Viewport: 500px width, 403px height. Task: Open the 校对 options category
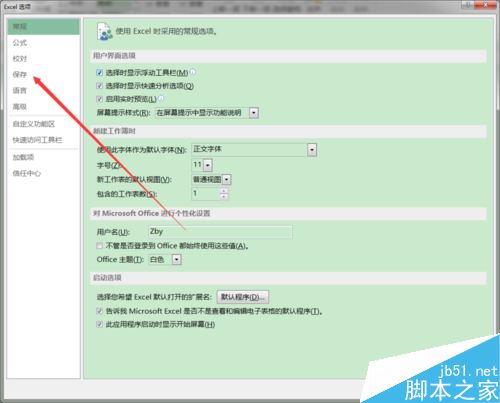[x=20, y=59]
